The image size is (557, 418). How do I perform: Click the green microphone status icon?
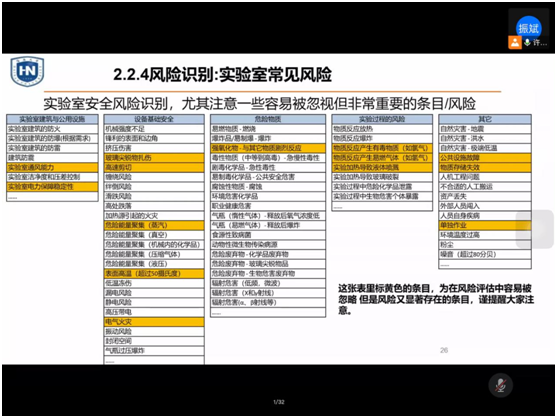(527, 43)
